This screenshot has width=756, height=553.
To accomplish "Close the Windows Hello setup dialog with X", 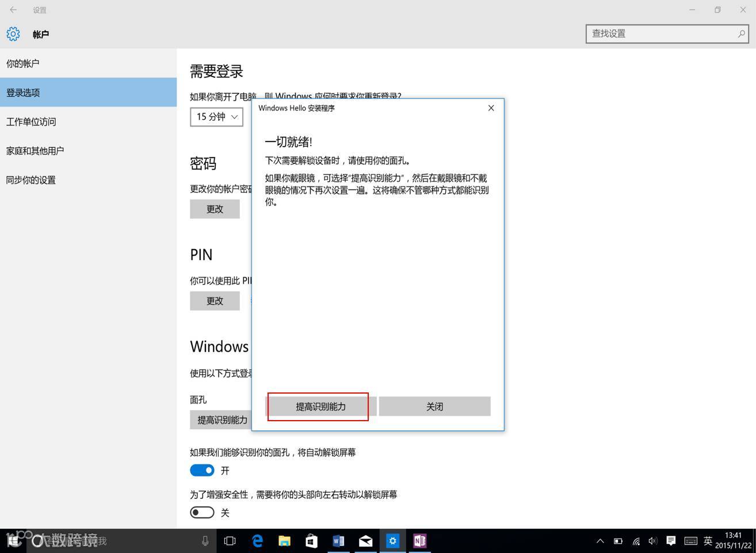I will pyautogui.click(x=491, y=108).
